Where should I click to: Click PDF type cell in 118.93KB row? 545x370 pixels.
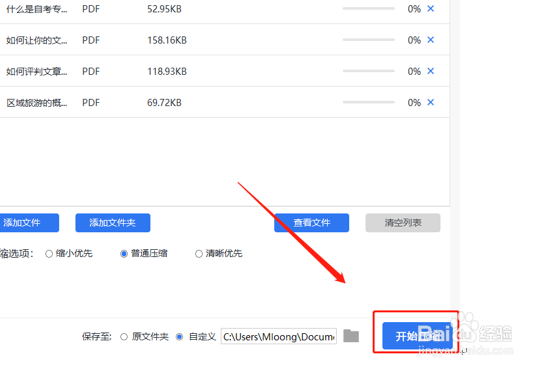(x=91, y=72)
